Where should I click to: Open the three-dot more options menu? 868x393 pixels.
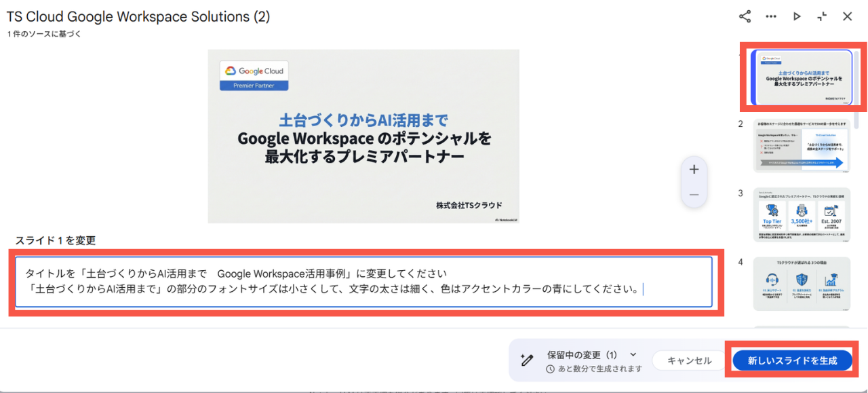point(771,16)
